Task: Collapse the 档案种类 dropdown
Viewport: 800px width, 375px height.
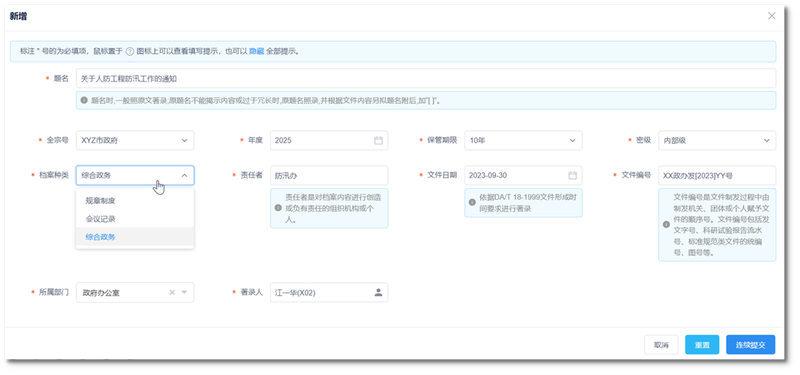Action: (184, 175)
